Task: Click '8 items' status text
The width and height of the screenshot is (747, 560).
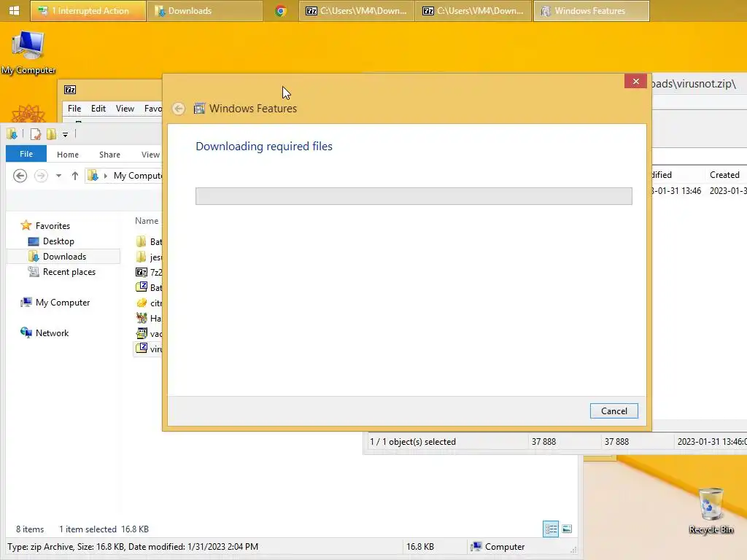Action: click(x=30, y=529)
